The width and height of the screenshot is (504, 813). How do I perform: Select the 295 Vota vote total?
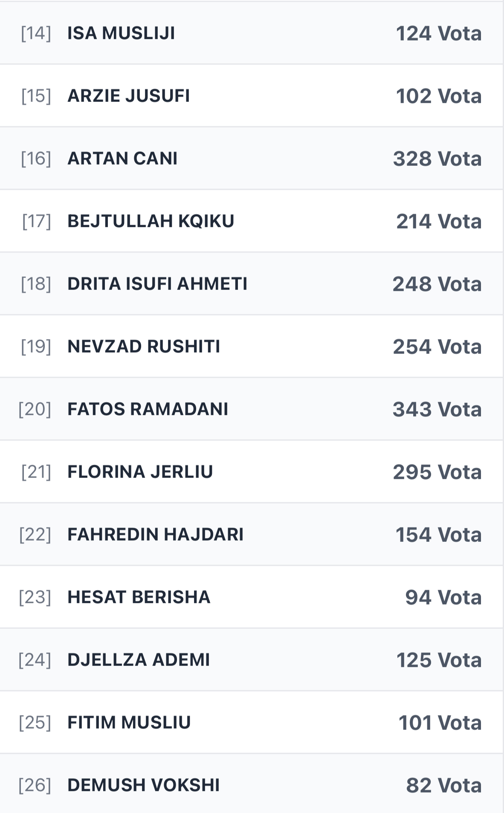pos(437,472)
